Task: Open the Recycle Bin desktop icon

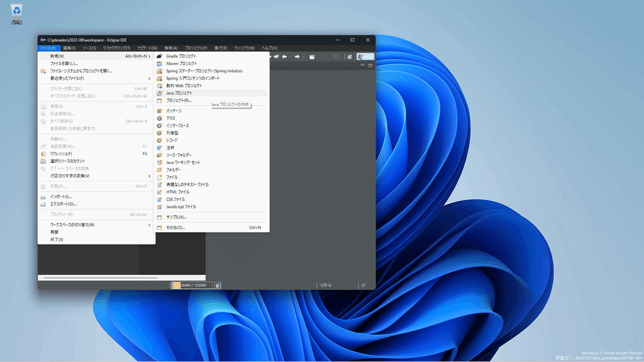Action: (x=17, y=14)
